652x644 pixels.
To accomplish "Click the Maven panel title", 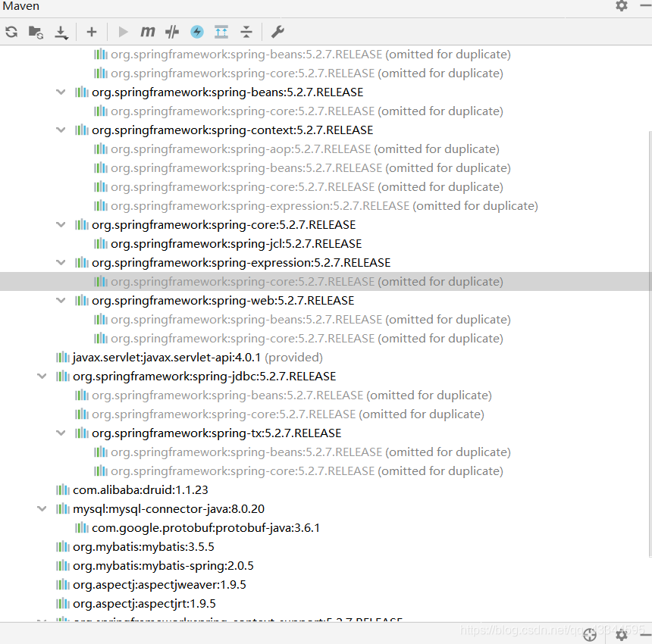I will 20,6.
